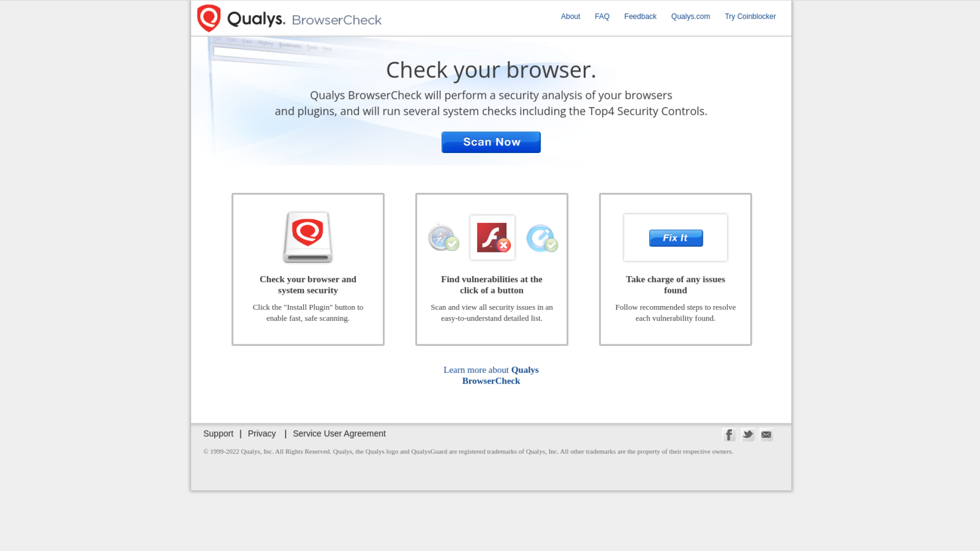Open the Privacy footer link

(x=261, y=434)
